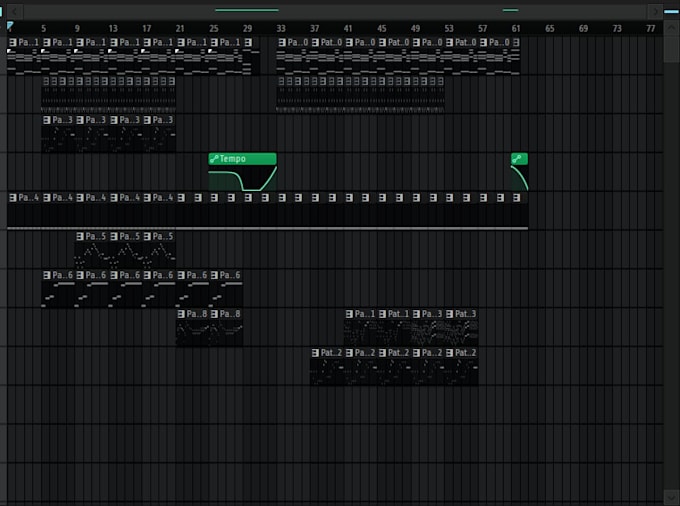Image resolution: width=680 pixels, height=506 pixels.
Task: Select the Pat..0 clip title at bar 53
Action: click(x=465, y=42)
